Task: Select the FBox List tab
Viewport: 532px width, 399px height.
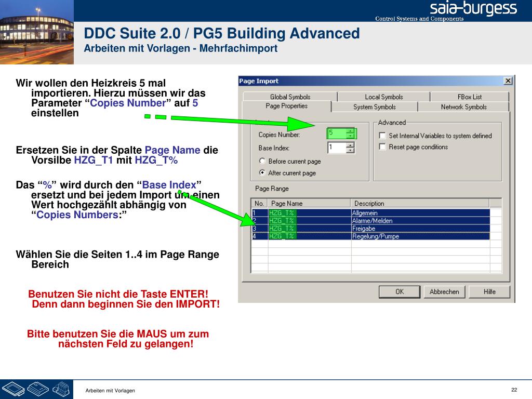Action: (x=470, y=97)
